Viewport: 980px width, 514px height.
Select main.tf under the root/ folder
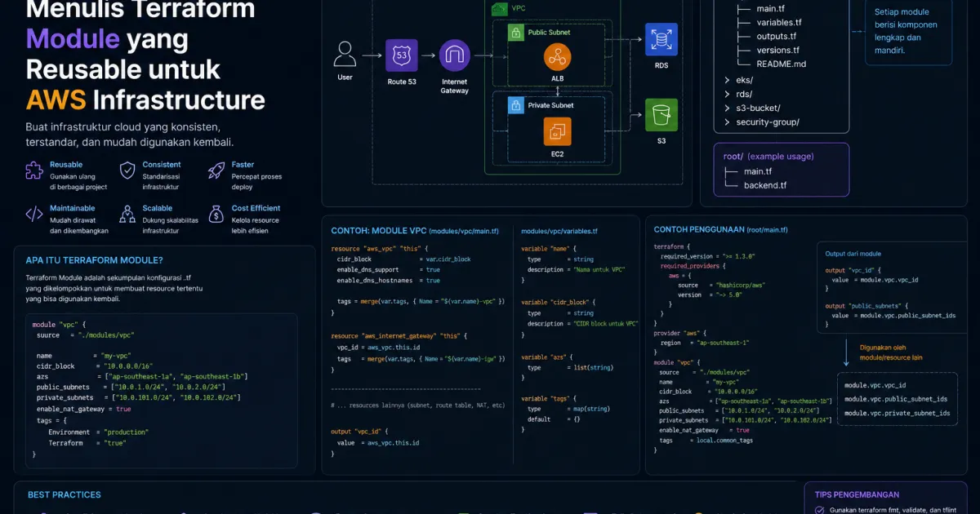click(758, 171)
